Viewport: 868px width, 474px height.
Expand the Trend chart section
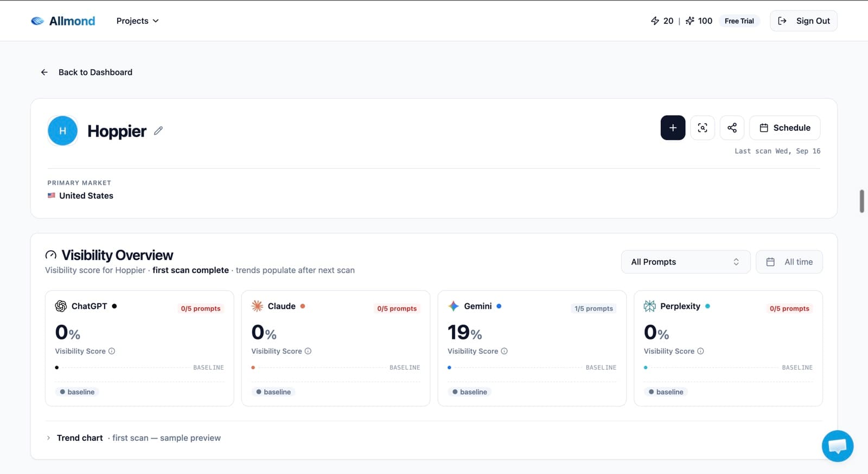coord(133,438)
